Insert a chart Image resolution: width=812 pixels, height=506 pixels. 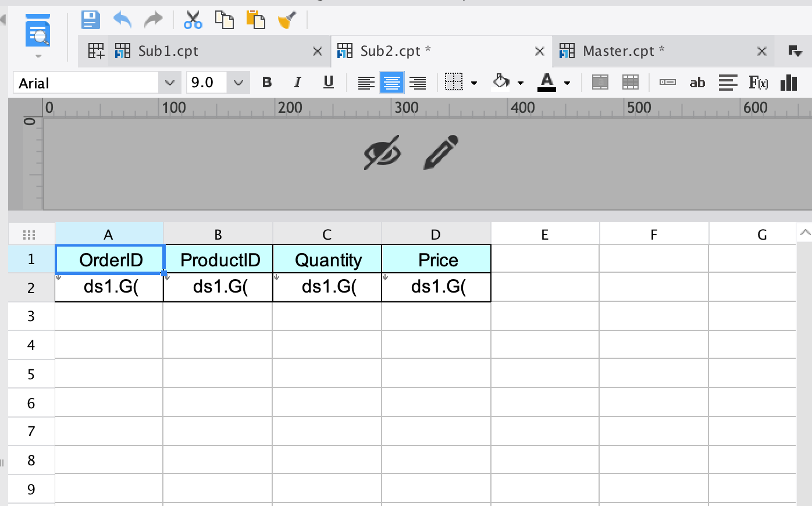(788, 83)
